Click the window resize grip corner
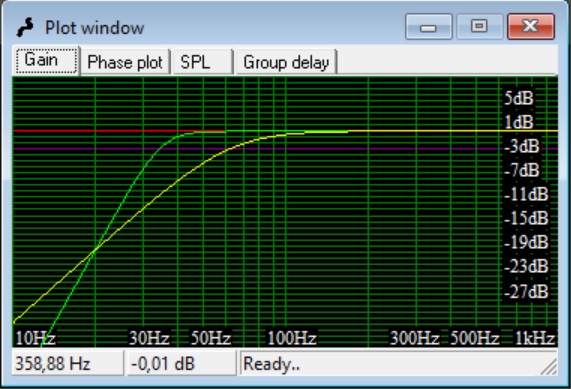This screenshot has width=571, height=389. [549, 366]
